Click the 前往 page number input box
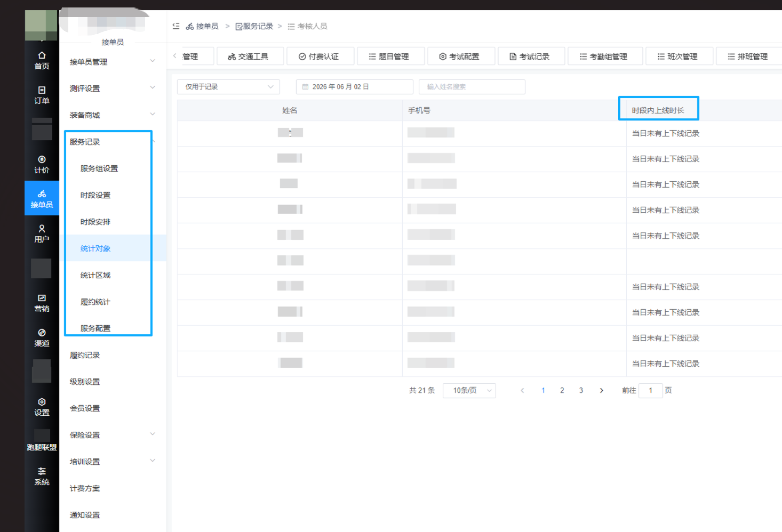Screen dimensions: 782x532 point(651,391)
